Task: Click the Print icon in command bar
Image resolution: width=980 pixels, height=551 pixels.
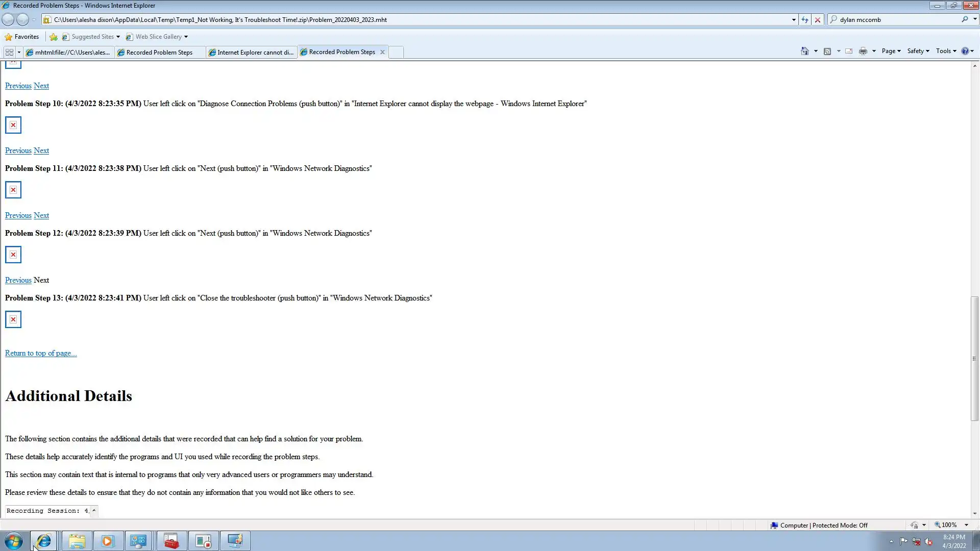Action: pos(863,51)
